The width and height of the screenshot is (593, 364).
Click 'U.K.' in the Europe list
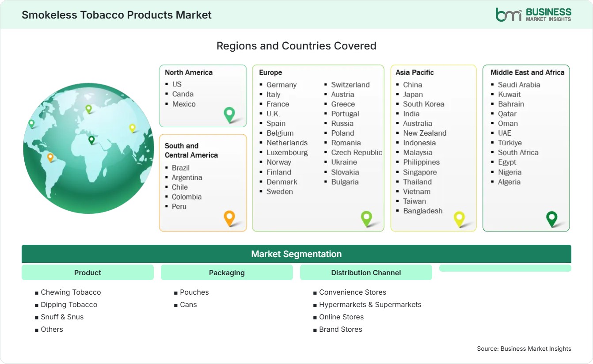pyautogui.click(x=273, y=114)
